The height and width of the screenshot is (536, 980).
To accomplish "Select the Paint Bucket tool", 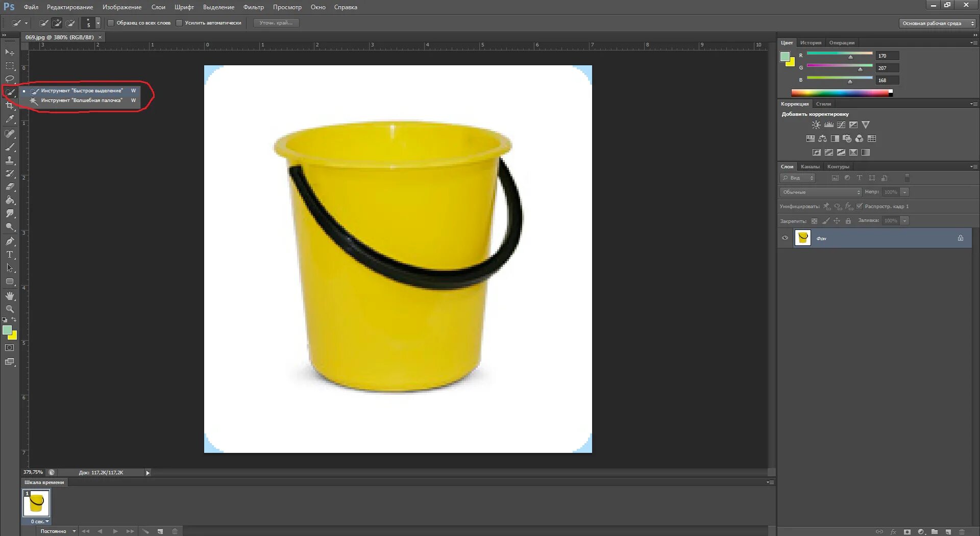I will pyautogui.click(x=10, y=200).
